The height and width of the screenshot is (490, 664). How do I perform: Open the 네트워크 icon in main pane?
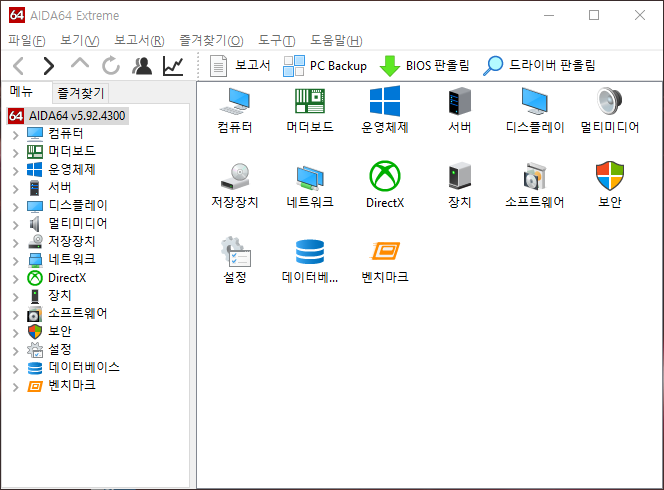[x=310, y=177]
